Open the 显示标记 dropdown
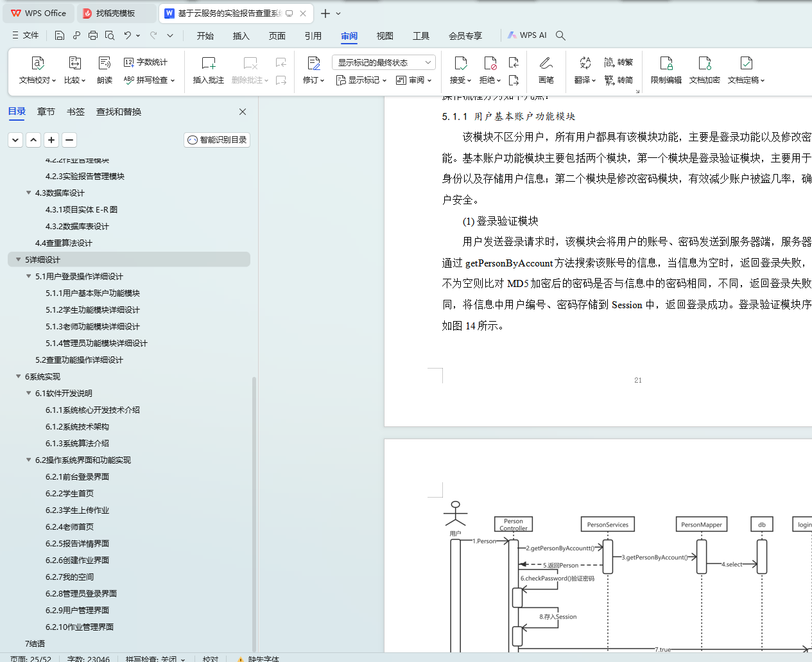The image size is (812, 662). click(361, 80)
